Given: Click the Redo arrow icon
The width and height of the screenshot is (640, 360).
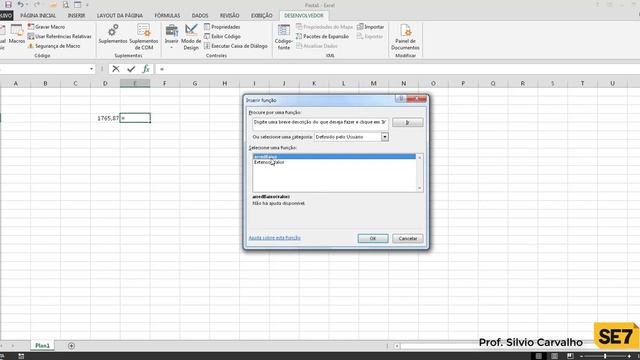Looking at the screenshot, I should pyautogui.click(x=37, y=4).
